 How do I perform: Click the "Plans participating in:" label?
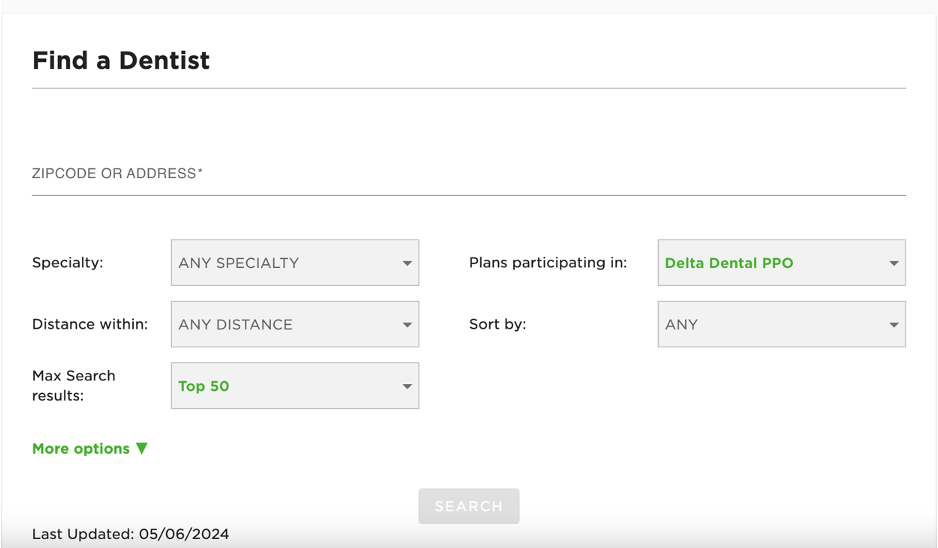(x=548, y=263)
